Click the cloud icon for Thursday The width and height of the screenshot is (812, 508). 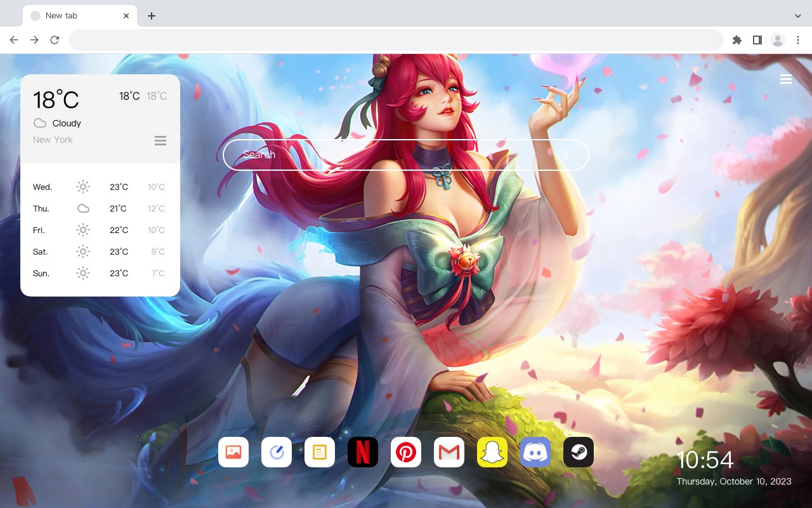[83, 208]
